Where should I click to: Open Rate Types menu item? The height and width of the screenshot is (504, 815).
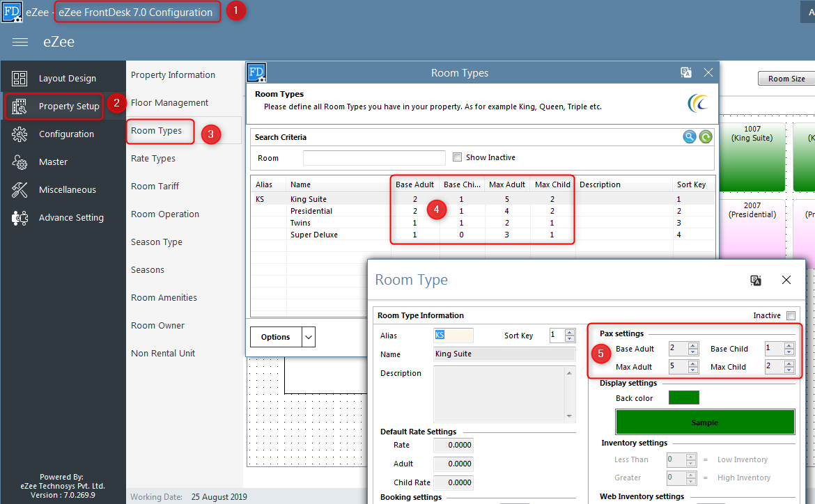(153, 159)
